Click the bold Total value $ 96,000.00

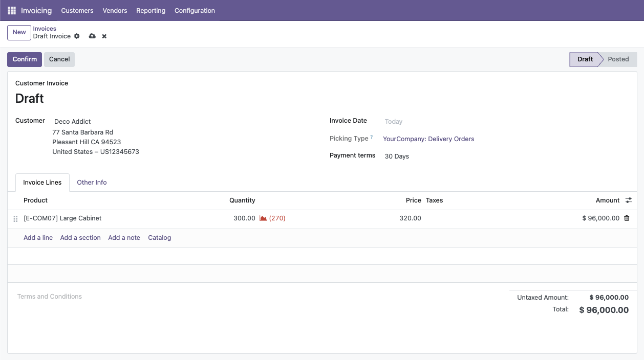coord(604,310)
